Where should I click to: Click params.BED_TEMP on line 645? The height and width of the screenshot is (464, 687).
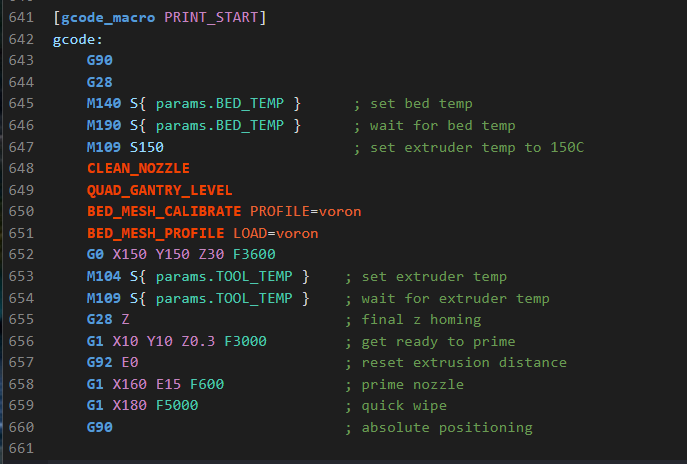click(220, 104)
